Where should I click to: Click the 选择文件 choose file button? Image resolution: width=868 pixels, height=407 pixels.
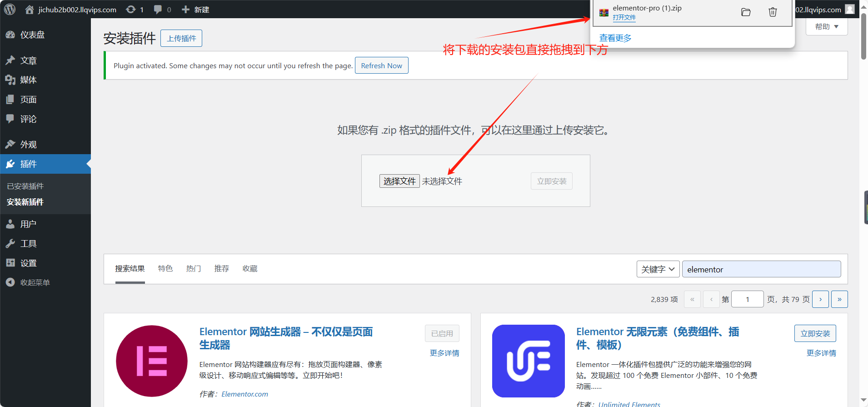pos(399,181)
